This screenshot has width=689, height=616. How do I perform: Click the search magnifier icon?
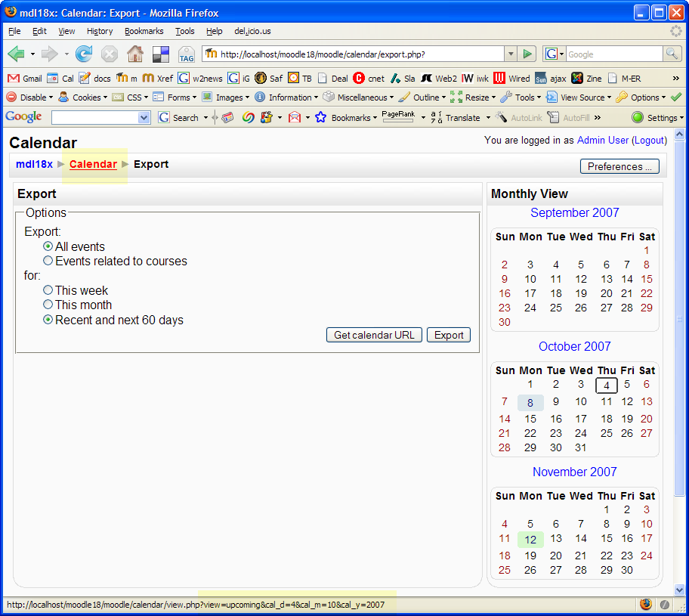tap(672, 54)
